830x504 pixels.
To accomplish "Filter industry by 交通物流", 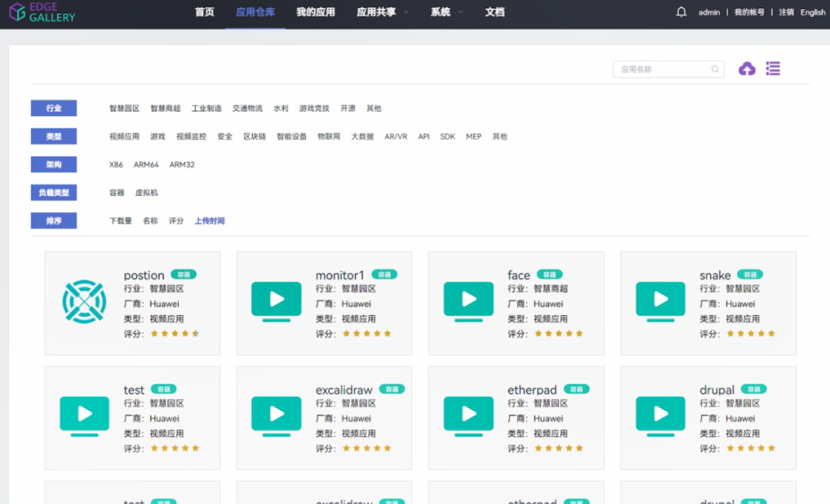I will (247, 108).
